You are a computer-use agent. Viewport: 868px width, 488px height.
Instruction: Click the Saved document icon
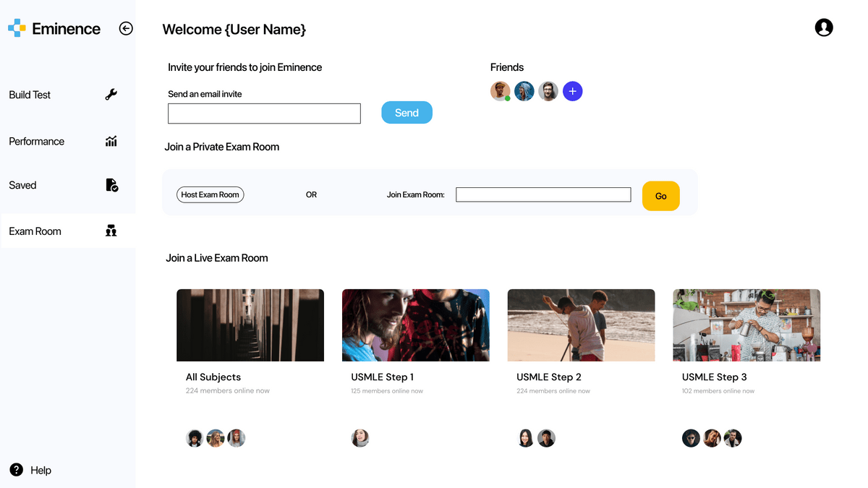pos(111,185)
